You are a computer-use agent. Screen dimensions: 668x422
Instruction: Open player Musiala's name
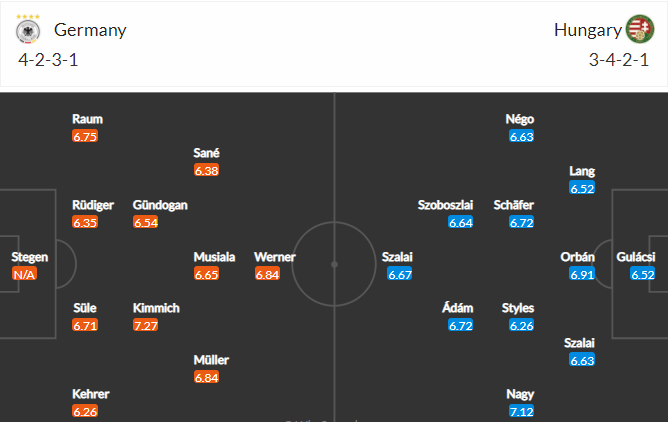tap(214, 257)
